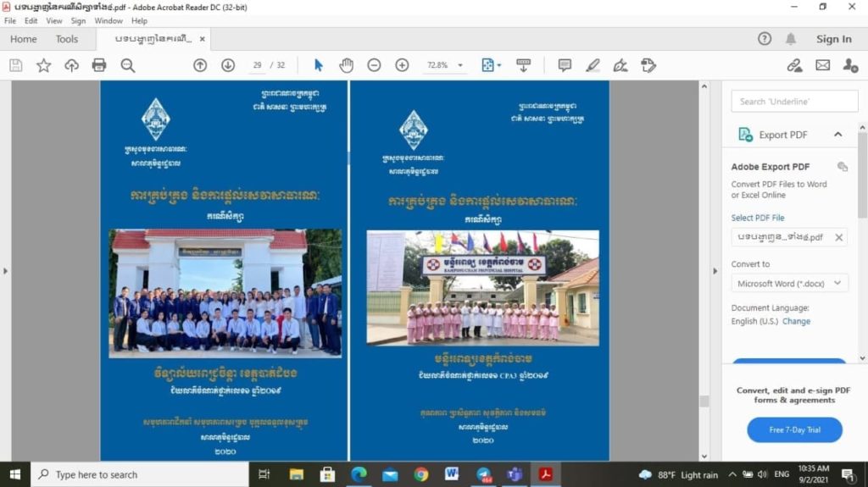Image resolution: width=868 pixels, height=487 pixels.
Task: Open the zoom percentage dropdown
Action: click(x=460, y=65)
